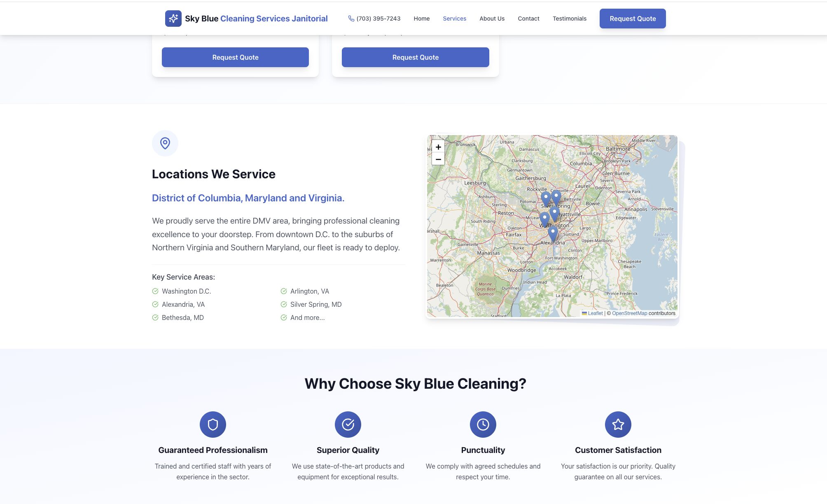The width and height of the screenshot is (827, 504).
Task: Click the star icon above Customer Satisfaction
Action: click(618, 425)
